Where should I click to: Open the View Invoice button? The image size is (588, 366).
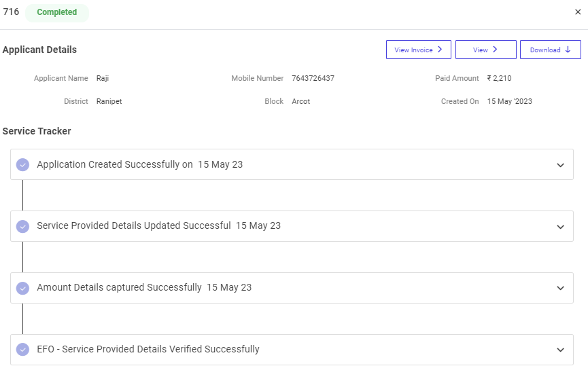(418, 50)
